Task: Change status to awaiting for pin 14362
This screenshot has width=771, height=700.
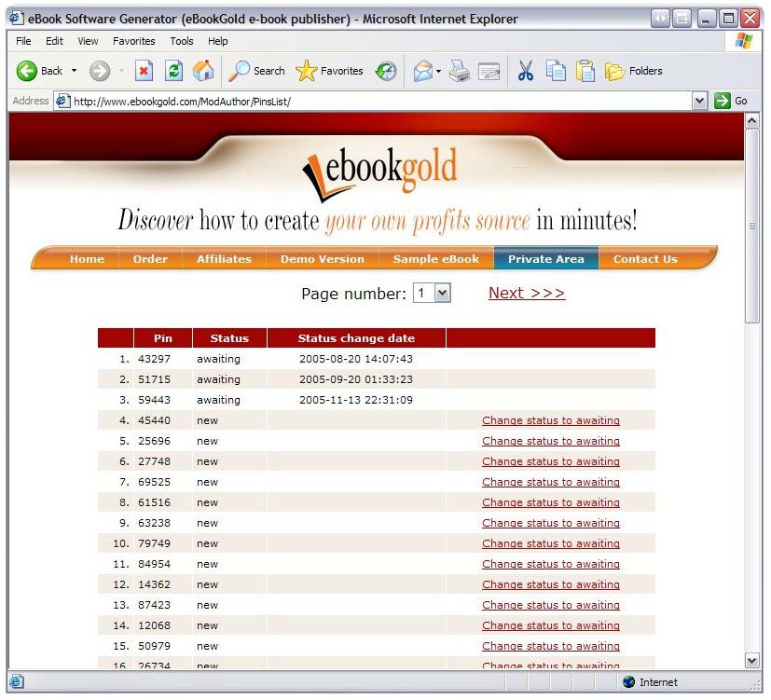Action: pos(551,584)
